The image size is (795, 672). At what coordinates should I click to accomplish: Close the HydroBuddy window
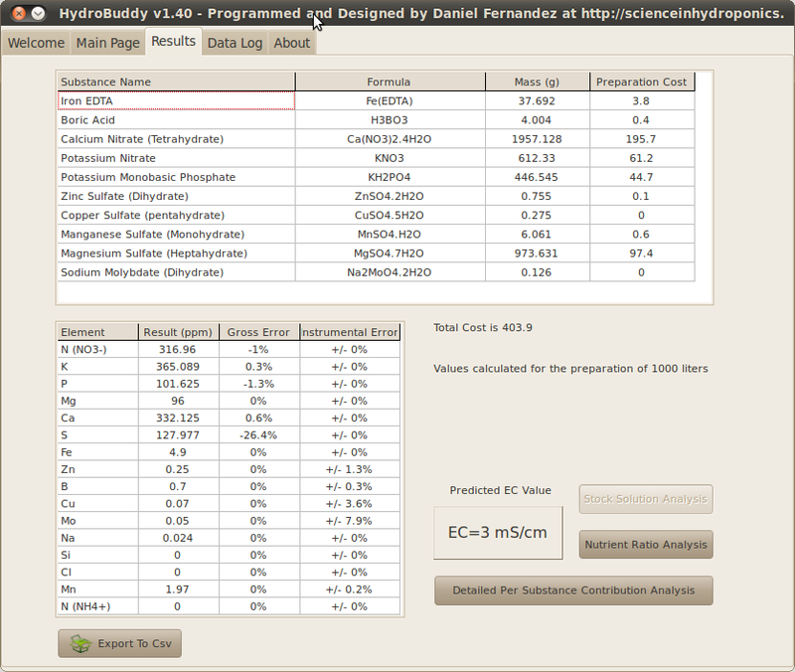point(19,13)
